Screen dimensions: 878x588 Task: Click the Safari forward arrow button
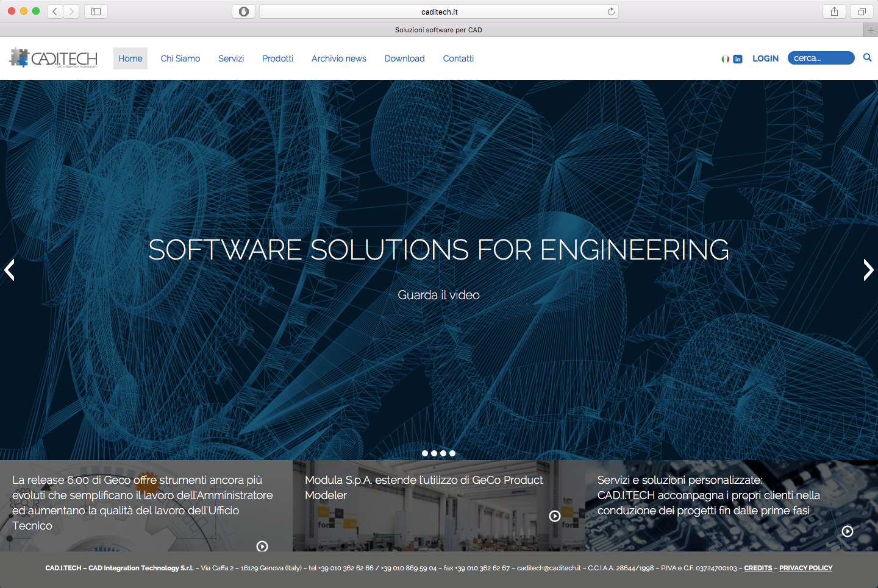tap(71, 12)
